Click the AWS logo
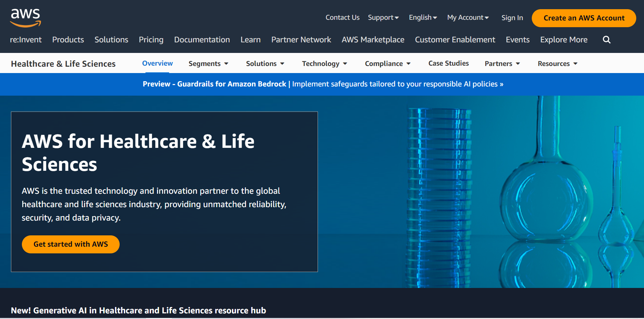Image resolution: width=644 pixels, height=319 pixels. pos(25,18)
